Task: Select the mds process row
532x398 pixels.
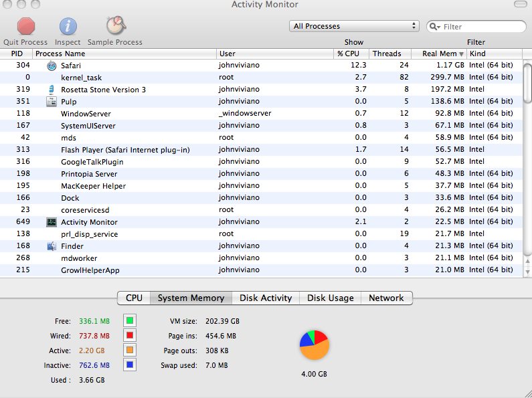Action: (261, 138)
